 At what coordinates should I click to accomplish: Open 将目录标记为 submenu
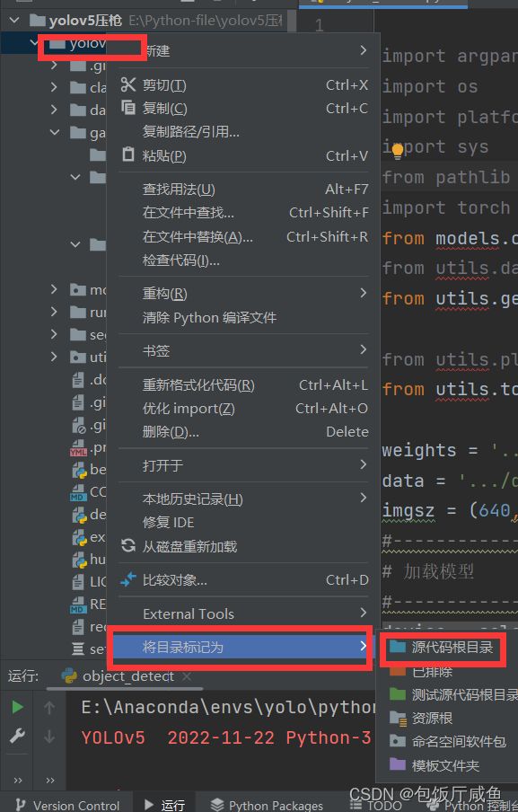[242, 647]
